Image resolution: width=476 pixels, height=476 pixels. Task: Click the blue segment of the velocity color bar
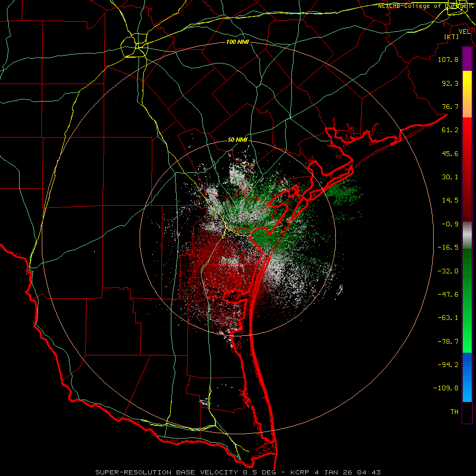coord(467,377)
